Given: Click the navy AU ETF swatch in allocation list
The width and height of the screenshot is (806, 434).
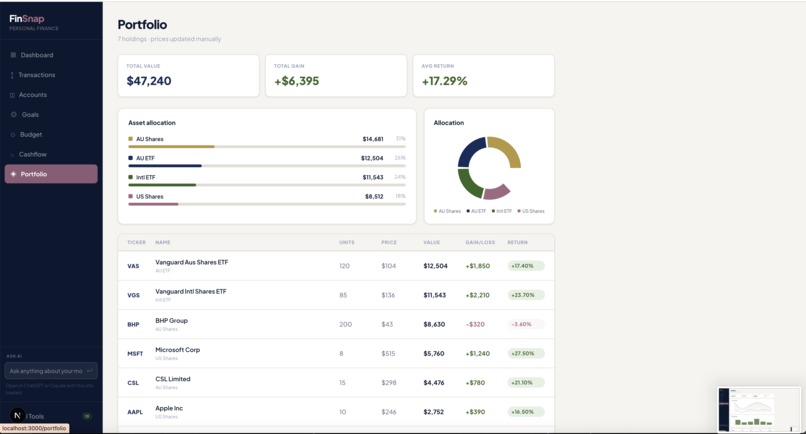Looking at the screenshot, I should [x=131, y=158].
